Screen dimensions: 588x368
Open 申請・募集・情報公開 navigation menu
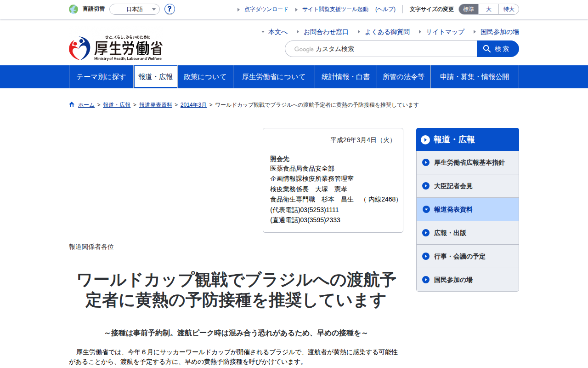coord(475,77)
